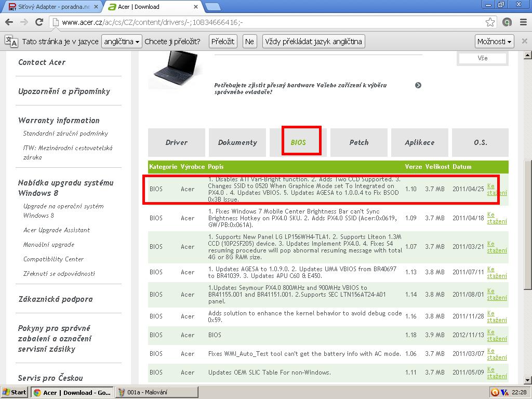Open the angličtina language dropdown
This screenshot has width=532, height=399.
(122, 42)
